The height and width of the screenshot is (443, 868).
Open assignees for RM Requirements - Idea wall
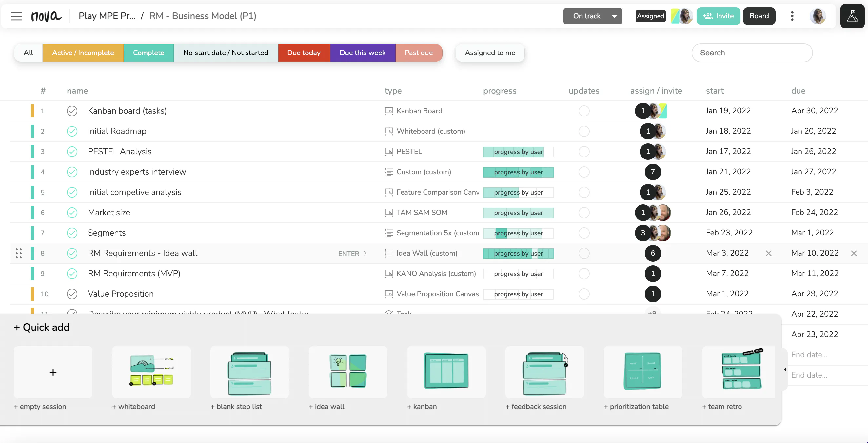pos(653,253)
